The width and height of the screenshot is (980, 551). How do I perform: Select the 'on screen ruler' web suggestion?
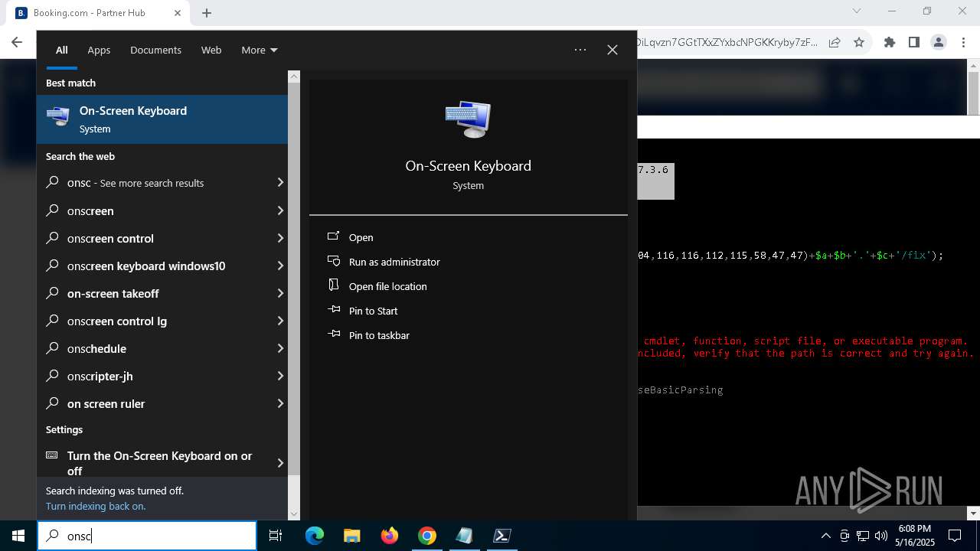162,403
